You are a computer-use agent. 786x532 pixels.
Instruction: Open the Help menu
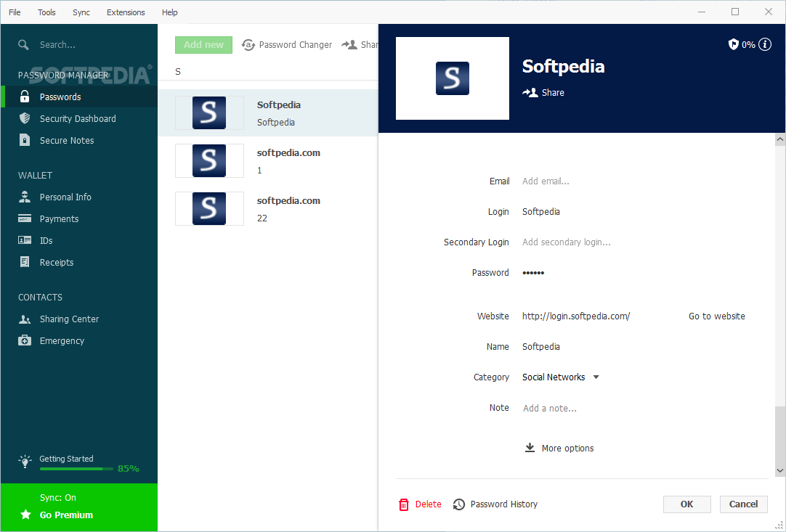pyautogui.click(x=169, y=12)
